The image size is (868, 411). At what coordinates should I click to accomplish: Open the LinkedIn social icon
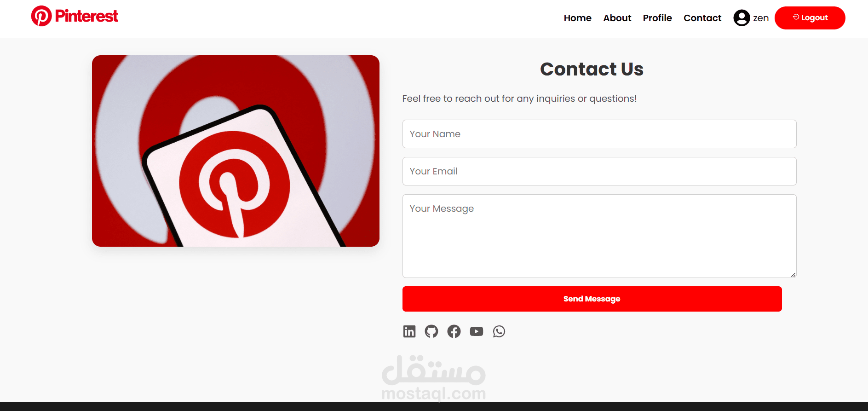pyautogui.click(x=409, y=331)
